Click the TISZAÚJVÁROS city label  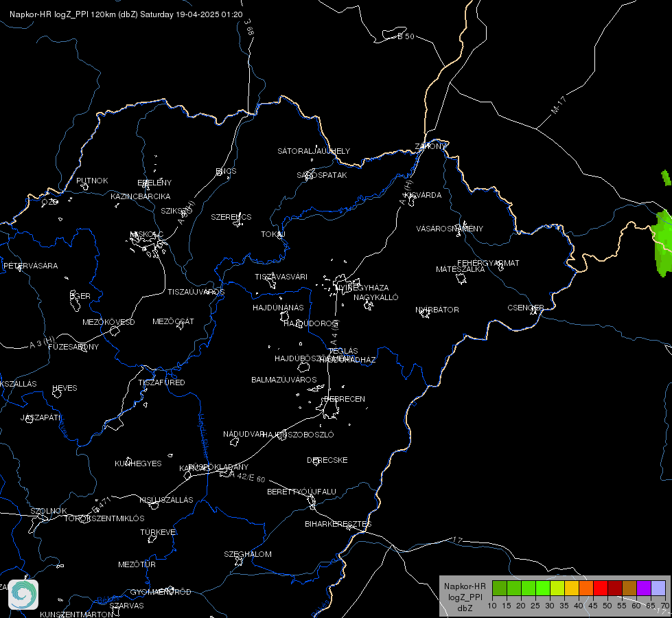[196, 292]
